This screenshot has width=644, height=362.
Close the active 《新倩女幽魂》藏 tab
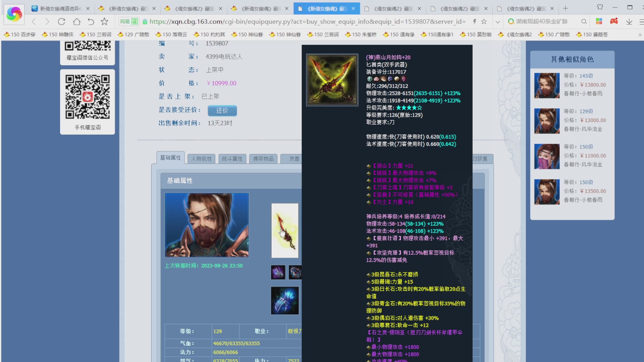(x=353, y=9)
